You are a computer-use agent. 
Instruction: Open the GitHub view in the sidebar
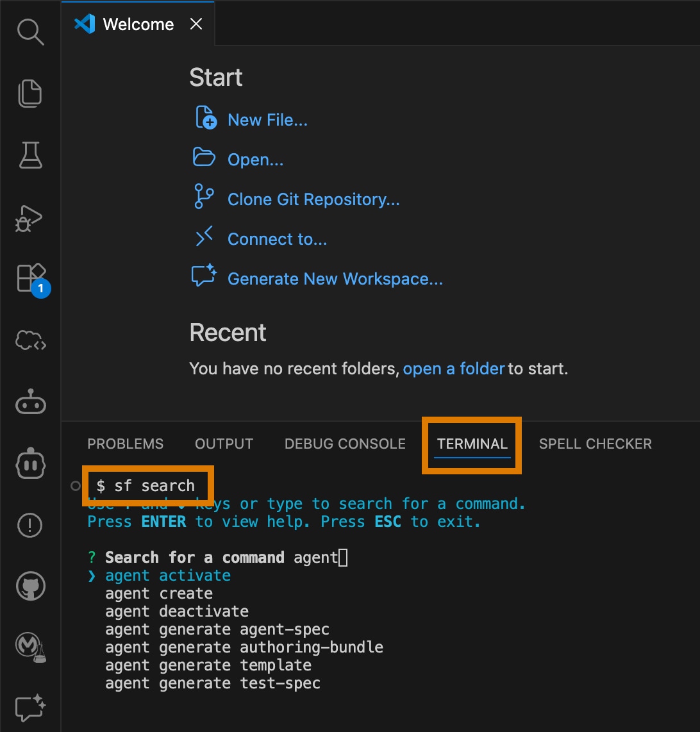pos(30,585)
